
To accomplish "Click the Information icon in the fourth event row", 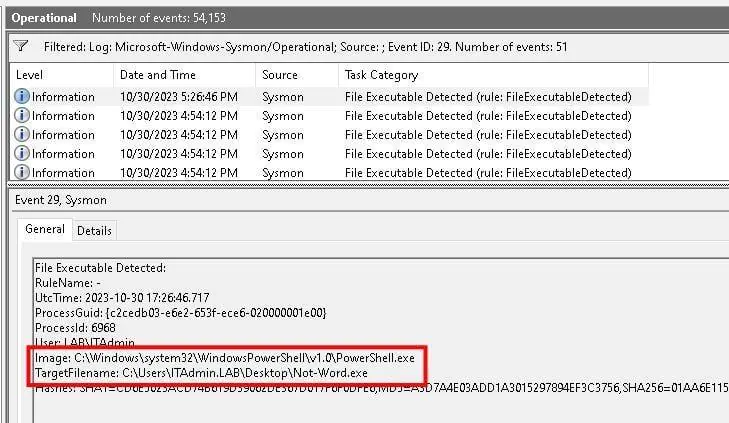I will pos(22,154).
